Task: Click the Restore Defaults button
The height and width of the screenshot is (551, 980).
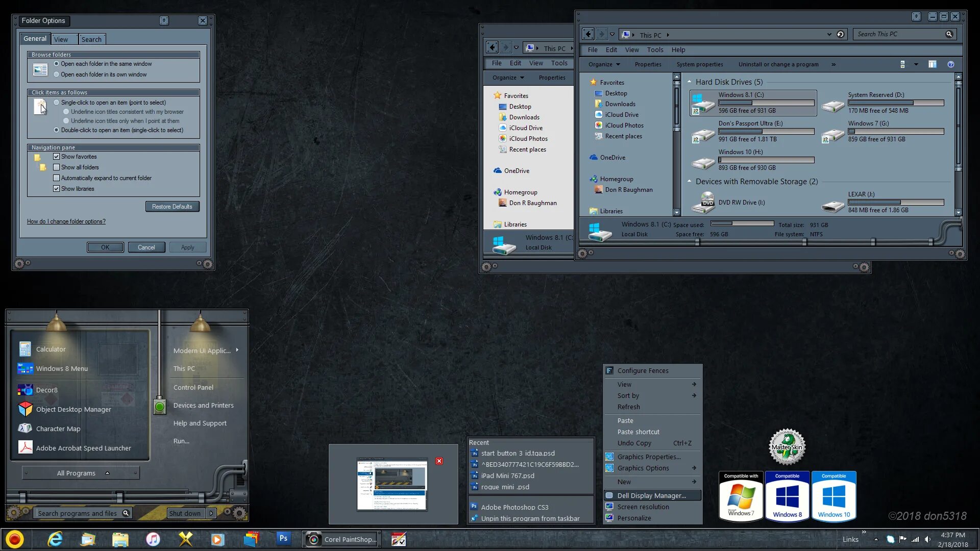Action: (172, 206)
